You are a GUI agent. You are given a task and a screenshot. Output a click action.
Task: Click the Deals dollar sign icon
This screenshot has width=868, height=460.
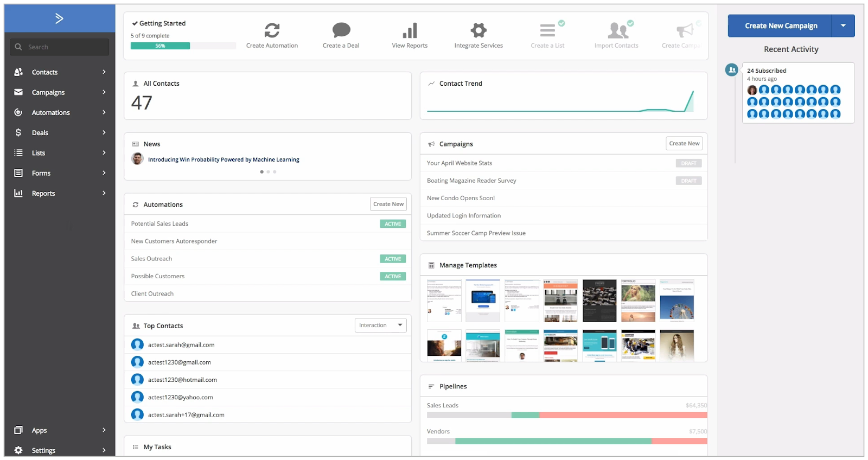[x=18, y=132]
